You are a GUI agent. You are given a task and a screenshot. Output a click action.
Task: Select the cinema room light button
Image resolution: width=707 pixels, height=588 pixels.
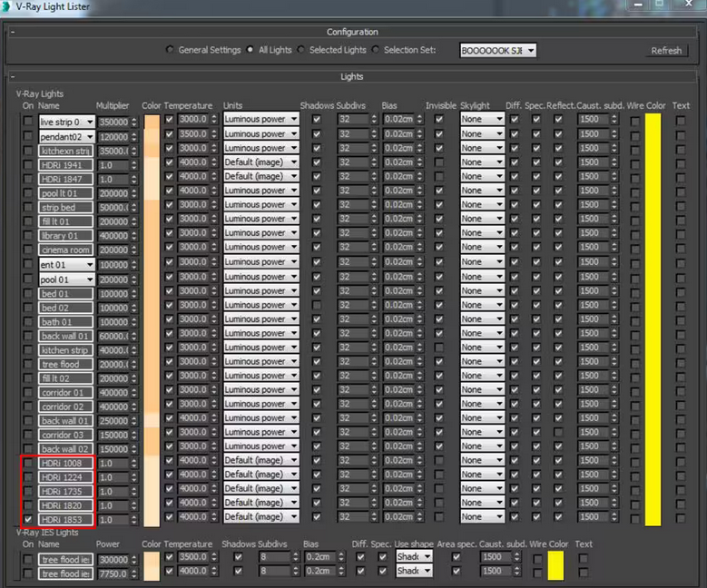click(66, 250)
